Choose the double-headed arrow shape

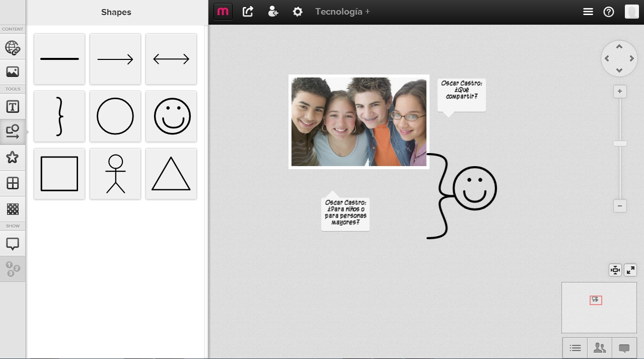171,59
